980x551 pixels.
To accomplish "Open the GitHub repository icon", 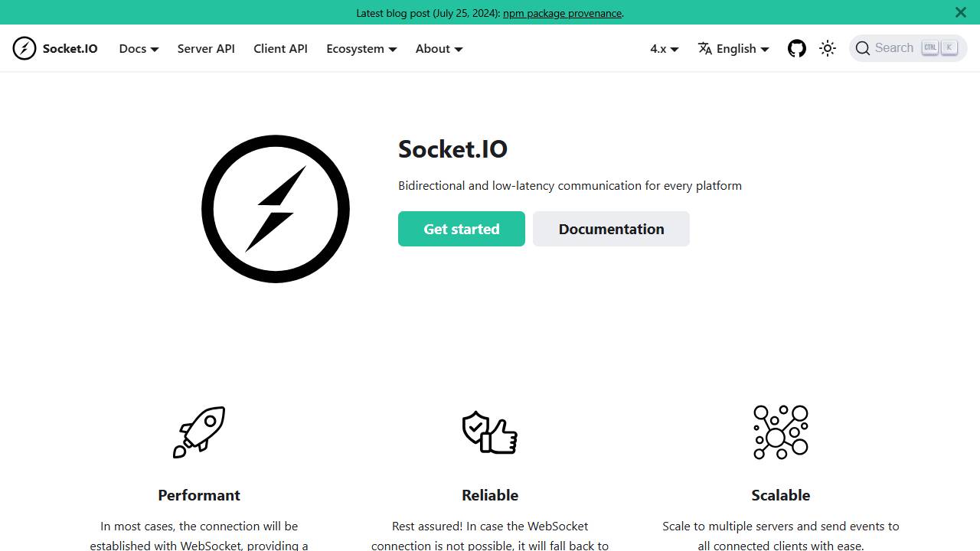I will click(x=797, y=49).
